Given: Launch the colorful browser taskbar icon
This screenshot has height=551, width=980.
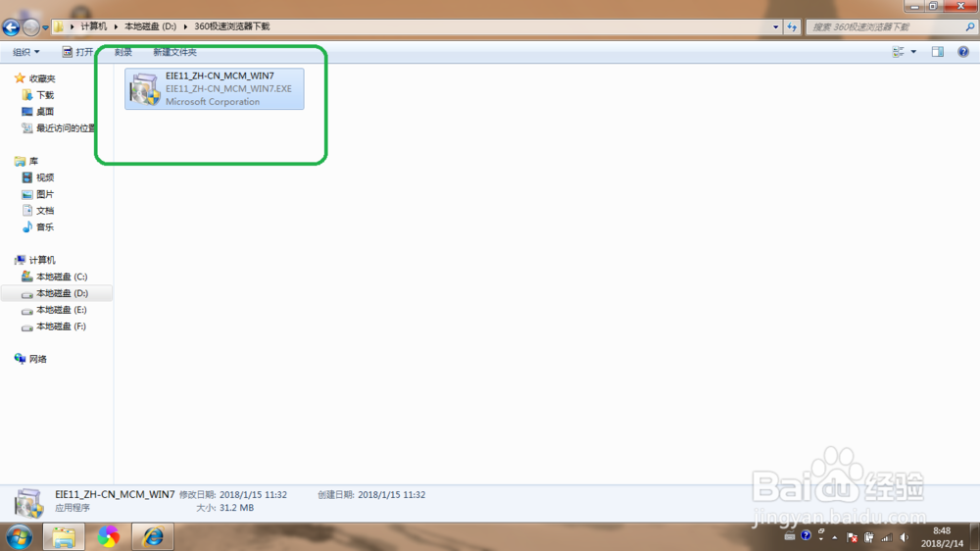Looking at the screenshot, I should coord(108,537).
